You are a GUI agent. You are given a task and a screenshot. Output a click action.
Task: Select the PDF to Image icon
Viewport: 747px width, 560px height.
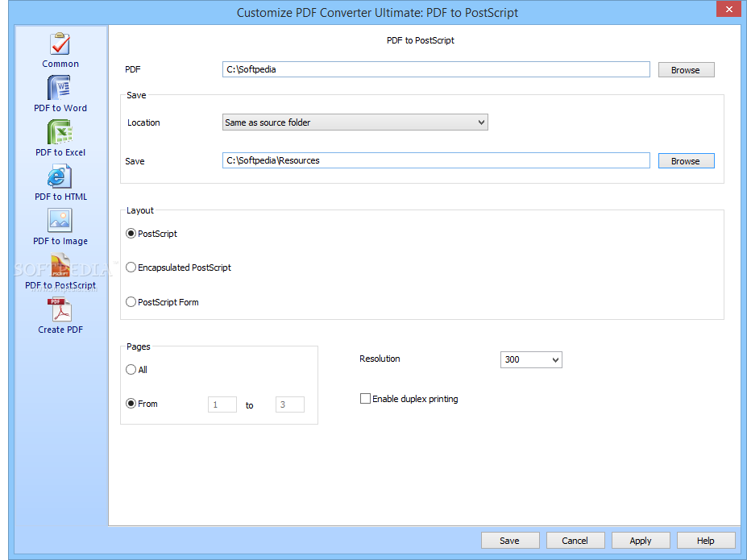point(60,221)
